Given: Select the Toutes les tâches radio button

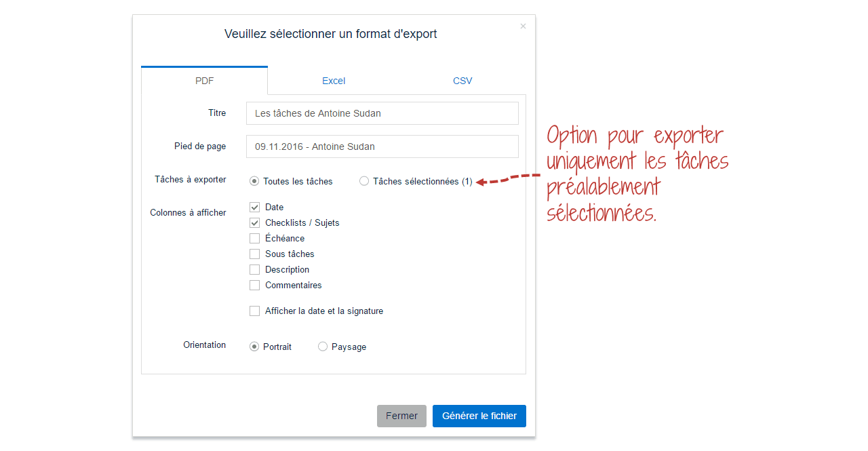Looking at the screenshot, I should 254,181.
